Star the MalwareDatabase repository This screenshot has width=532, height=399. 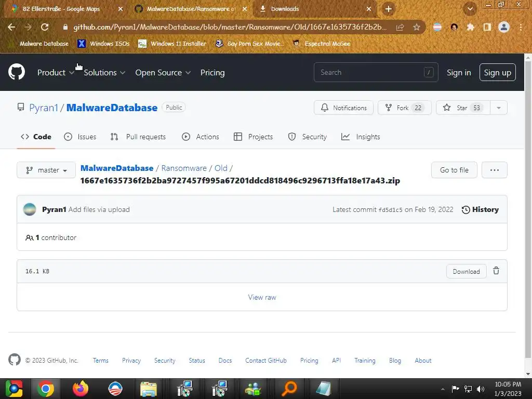coord(463,108)
